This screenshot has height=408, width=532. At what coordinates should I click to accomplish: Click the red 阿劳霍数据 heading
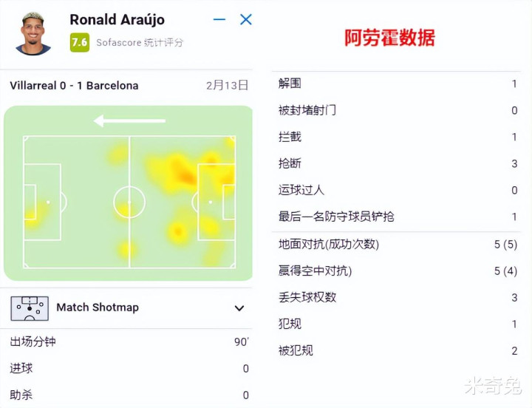pos(389,38)
